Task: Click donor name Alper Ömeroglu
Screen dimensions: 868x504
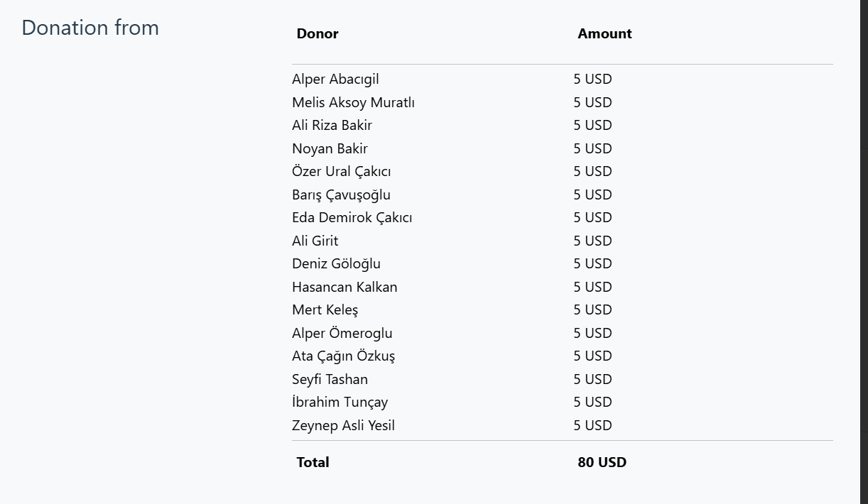Action: tap(342, 333)
